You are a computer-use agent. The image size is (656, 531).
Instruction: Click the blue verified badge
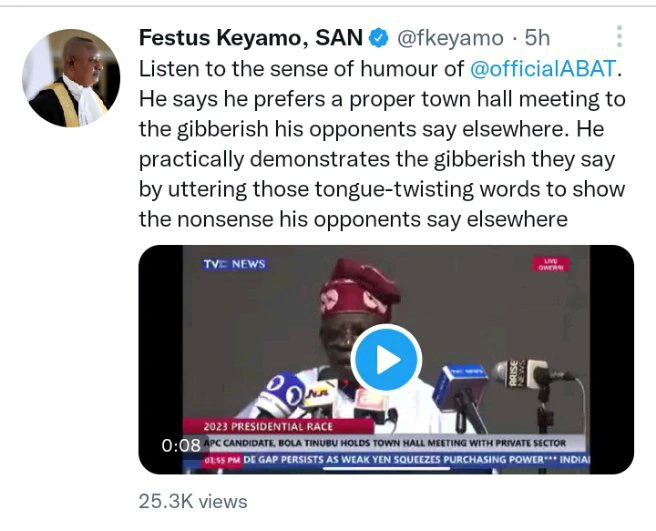[378, 39]
